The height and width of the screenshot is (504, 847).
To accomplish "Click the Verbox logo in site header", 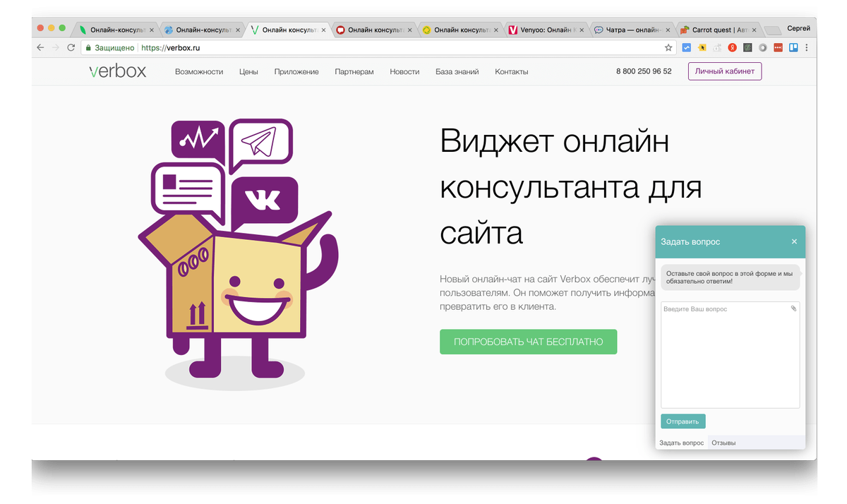I will pyautogui.click(x=118, y=71).
